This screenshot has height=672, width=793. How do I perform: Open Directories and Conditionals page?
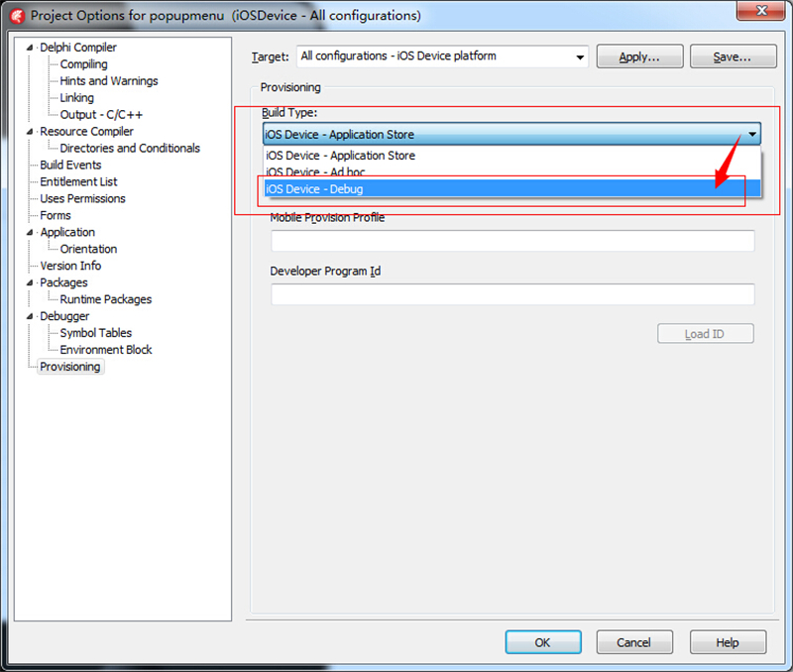point(130,148)
